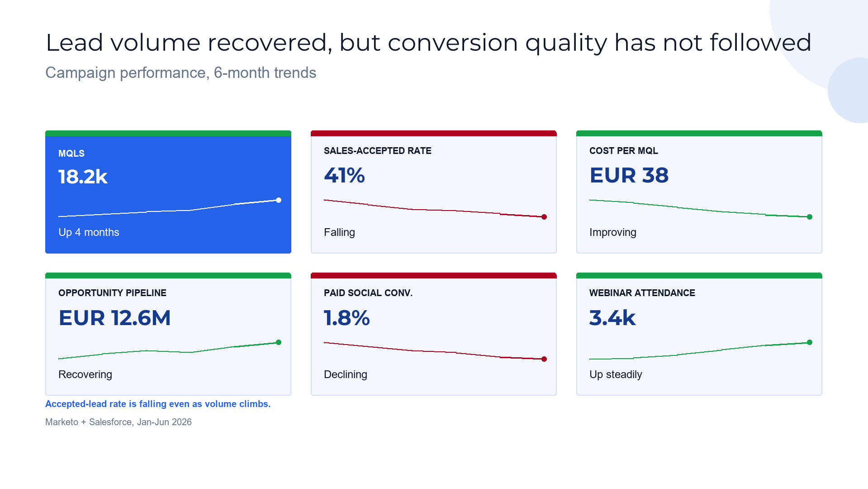Select the Cost per MQL card heading
Screen dimensions: 868x489
point(623,151)
